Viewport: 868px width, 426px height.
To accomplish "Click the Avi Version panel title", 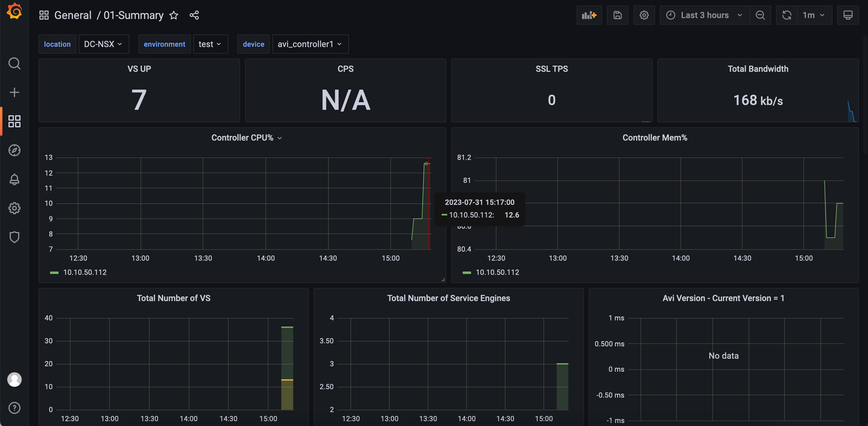I will [x=724, y=298].
